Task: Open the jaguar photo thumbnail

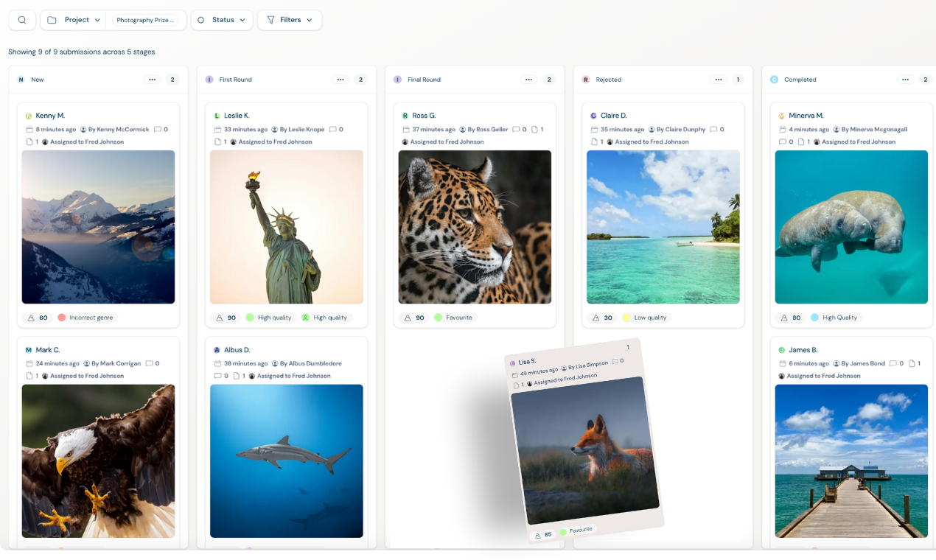Action: coord(475,227)
